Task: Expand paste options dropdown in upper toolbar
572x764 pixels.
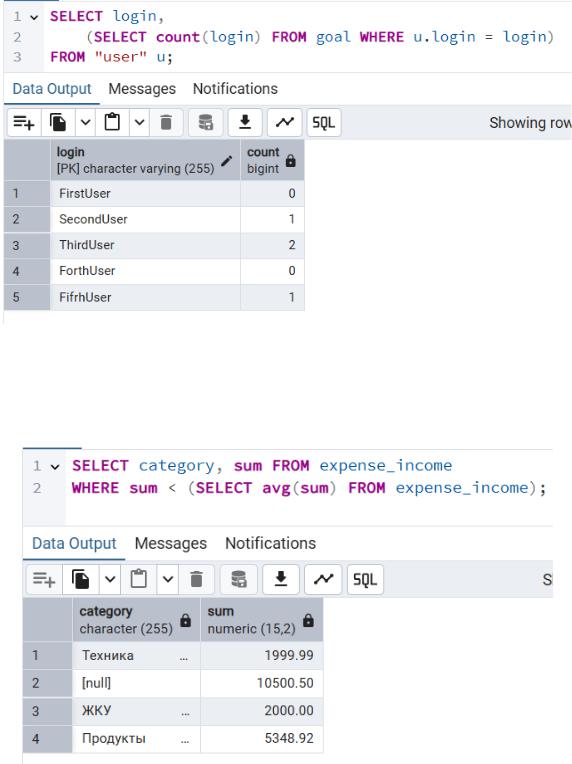Action: [x=139, y=122]
